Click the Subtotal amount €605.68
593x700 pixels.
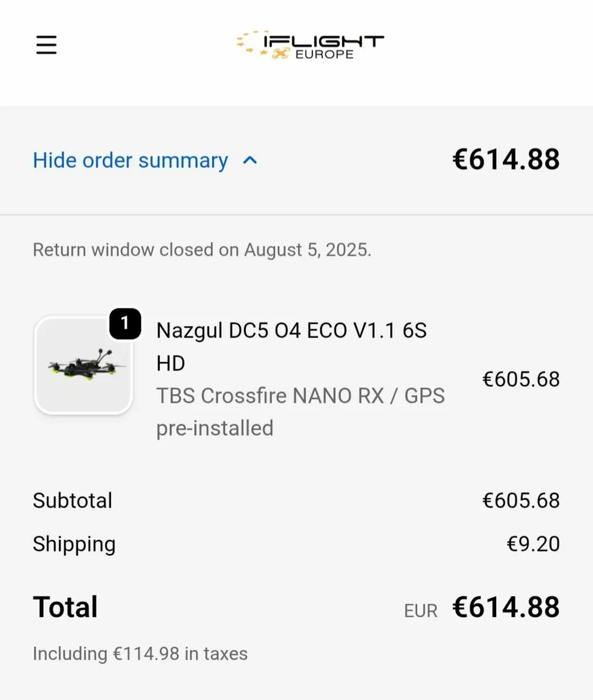tap(521, 500)
